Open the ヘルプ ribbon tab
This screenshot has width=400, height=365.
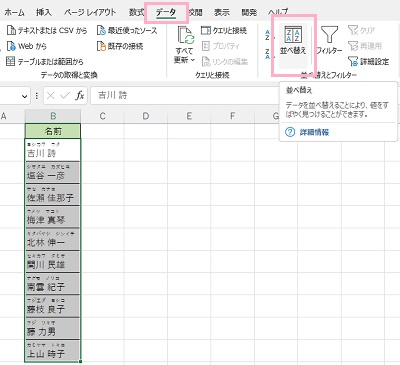coord(278,13)
